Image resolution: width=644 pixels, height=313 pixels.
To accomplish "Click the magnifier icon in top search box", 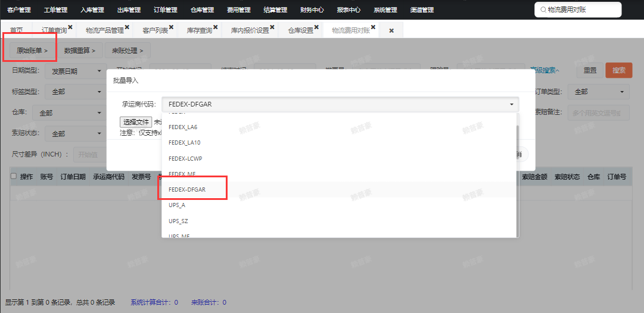I will pyautogui.click(x=543, y=10).
